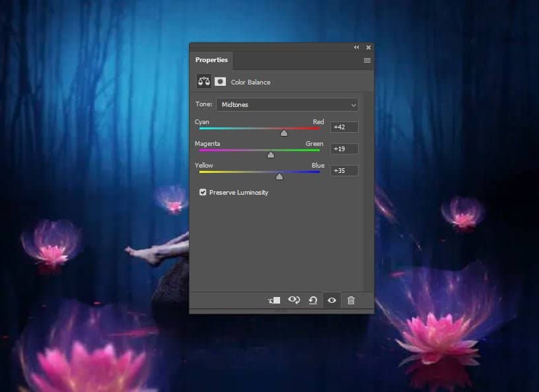Click the Yellow/Blue value field showing +35
The image size is (539, 392).
pyautogui.click(x=345, y=170)
